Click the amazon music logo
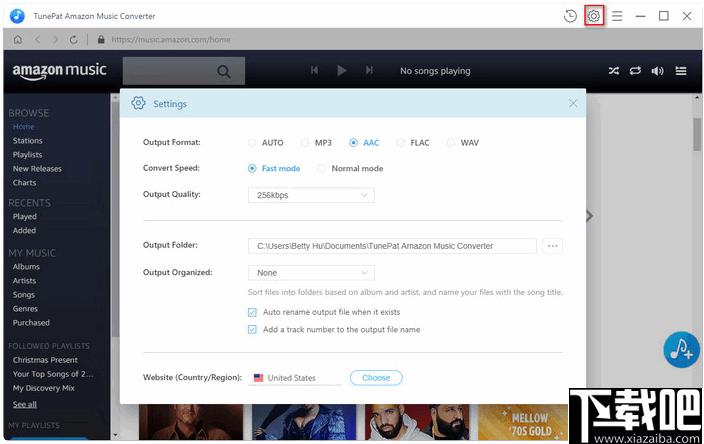The image size is (704, 444). [59, 71]
